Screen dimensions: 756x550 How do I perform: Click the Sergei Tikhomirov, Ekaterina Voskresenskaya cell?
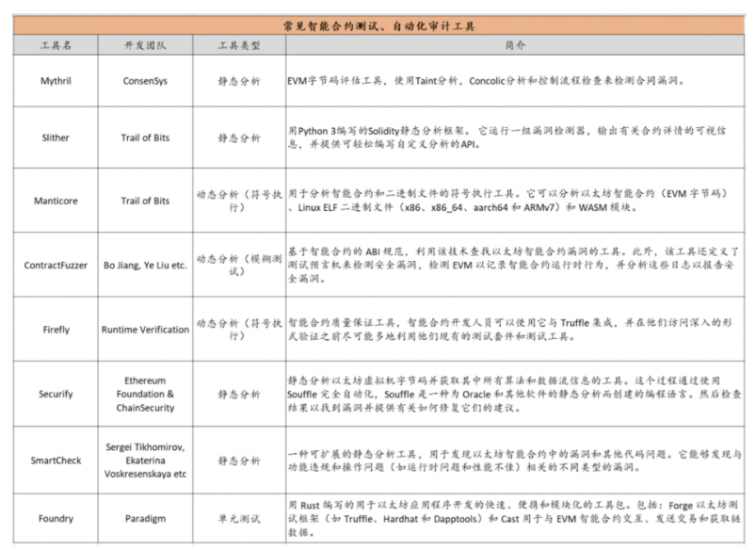145,461
